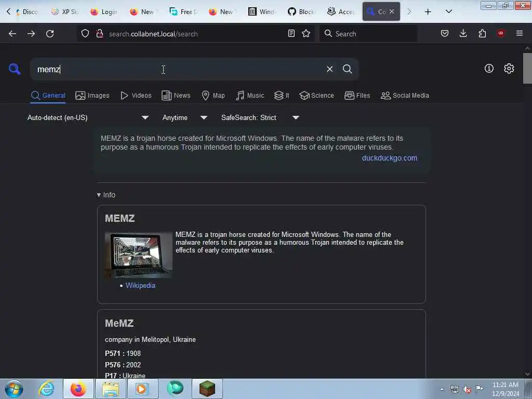Bookmark this page with the star icon
Screen dimensions: 532x399
tap(306, 33)
